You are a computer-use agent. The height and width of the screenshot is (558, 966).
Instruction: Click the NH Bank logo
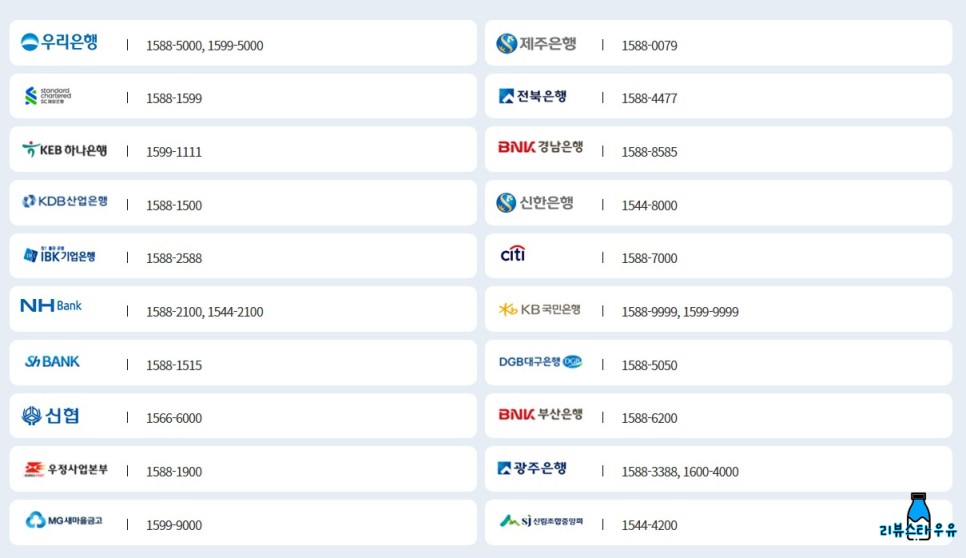pos(51,305)
